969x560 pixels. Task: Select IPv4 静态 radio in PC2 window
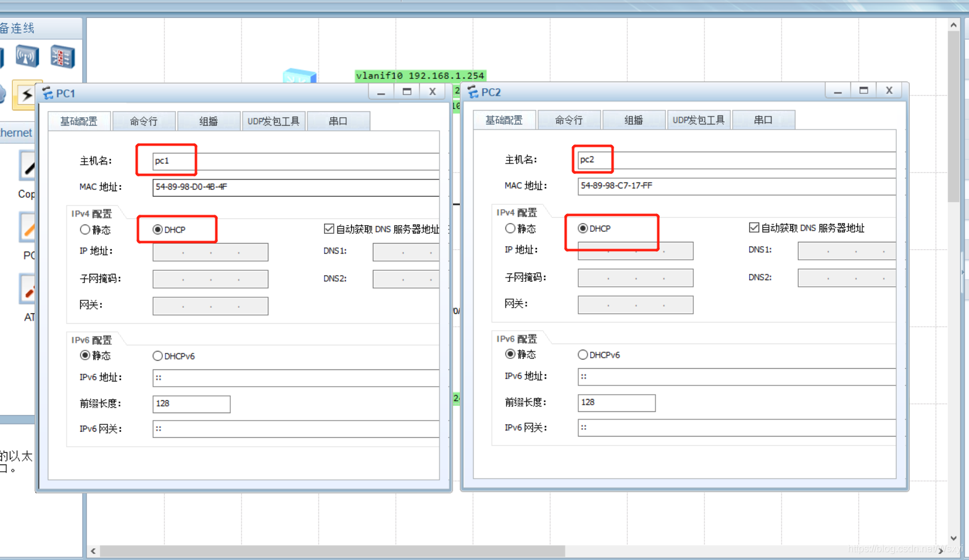[x=510, y=228]
